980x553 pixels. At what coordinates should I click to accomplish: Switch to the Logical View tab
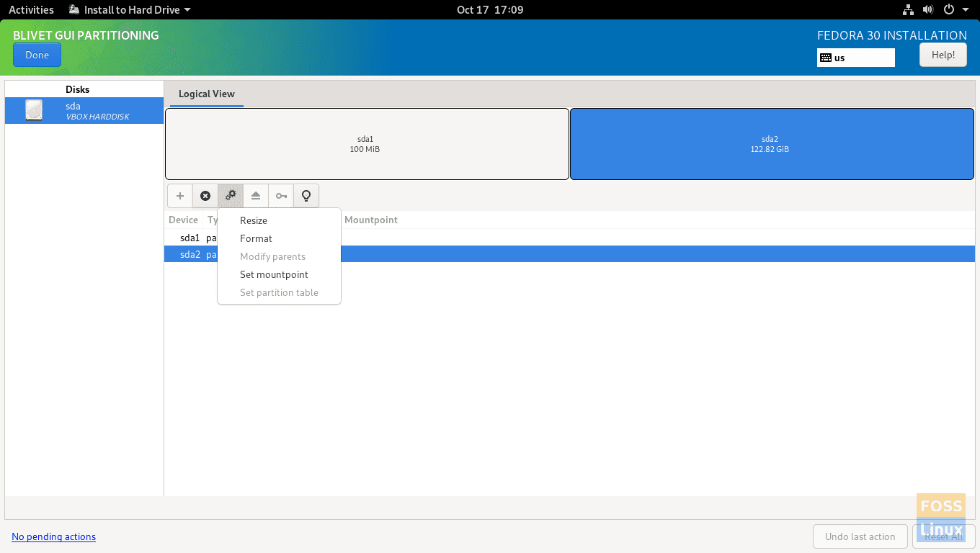206,94
